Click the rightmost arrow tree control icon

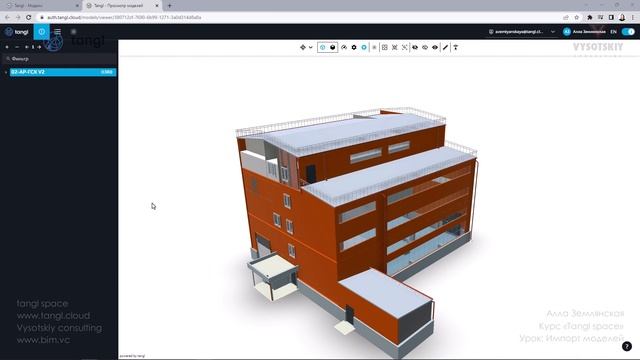tap(39, 47)
